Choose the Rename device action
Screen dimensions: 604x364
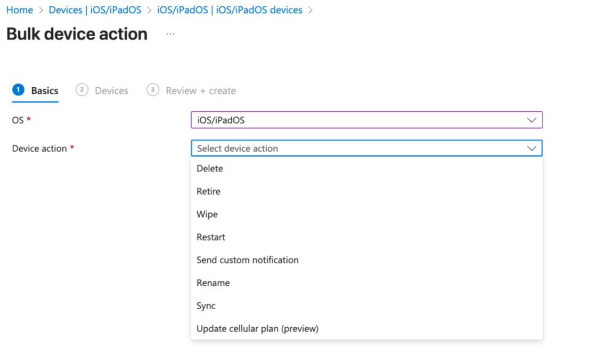pos(213,283)
